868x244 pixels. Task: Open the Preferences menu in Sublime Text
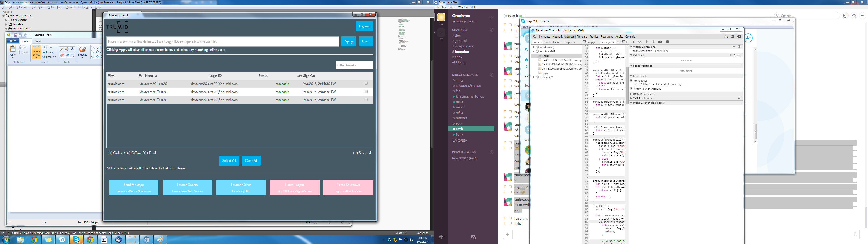85,7
